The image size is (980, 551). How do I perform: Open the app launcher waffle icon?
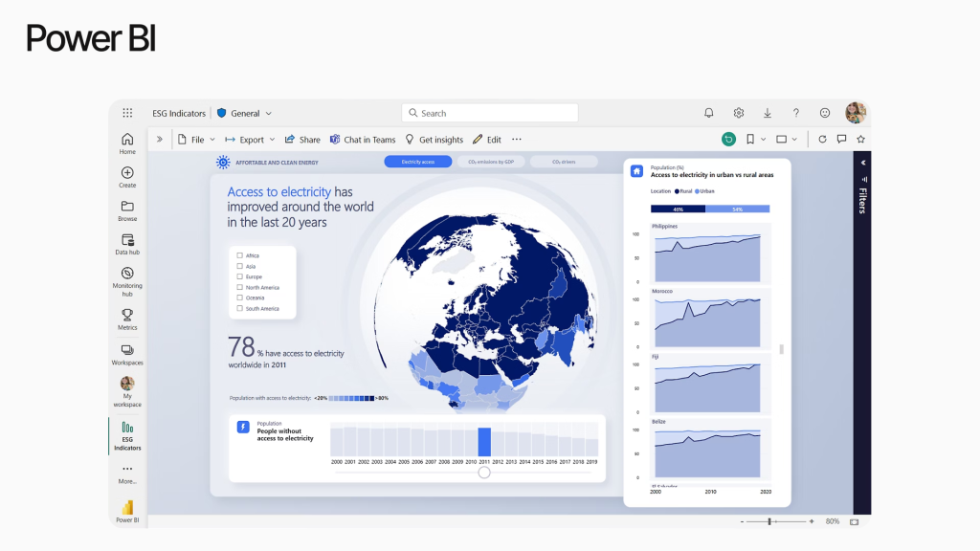pos(127,113)
